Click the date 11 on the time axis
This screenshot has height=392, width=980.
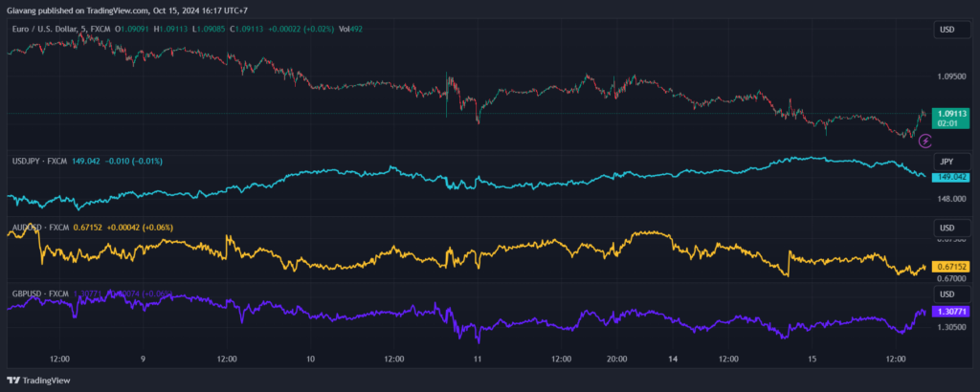(x=477, y=359)
